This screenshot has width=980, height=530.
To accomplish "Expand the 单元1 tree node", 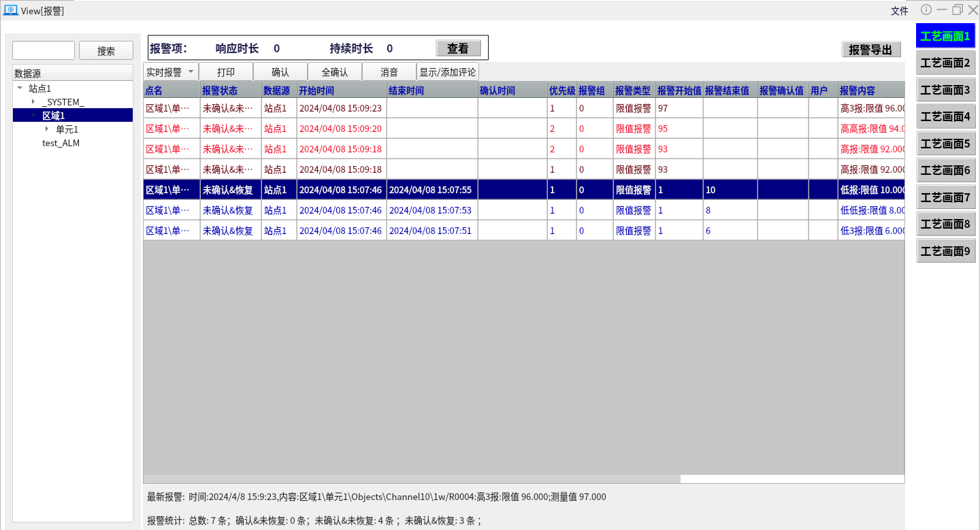I will (x=47, y=129).
